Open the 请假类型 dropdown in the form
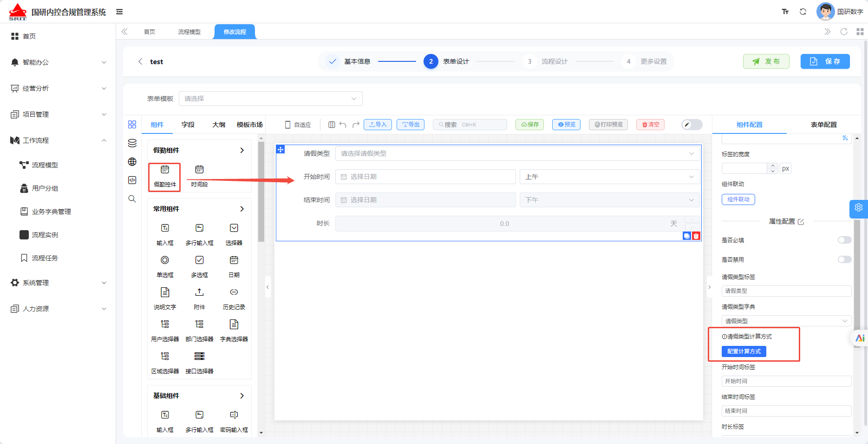Viewport: 868px width, 444px height. pyautogui.click(x=517, y=153)
